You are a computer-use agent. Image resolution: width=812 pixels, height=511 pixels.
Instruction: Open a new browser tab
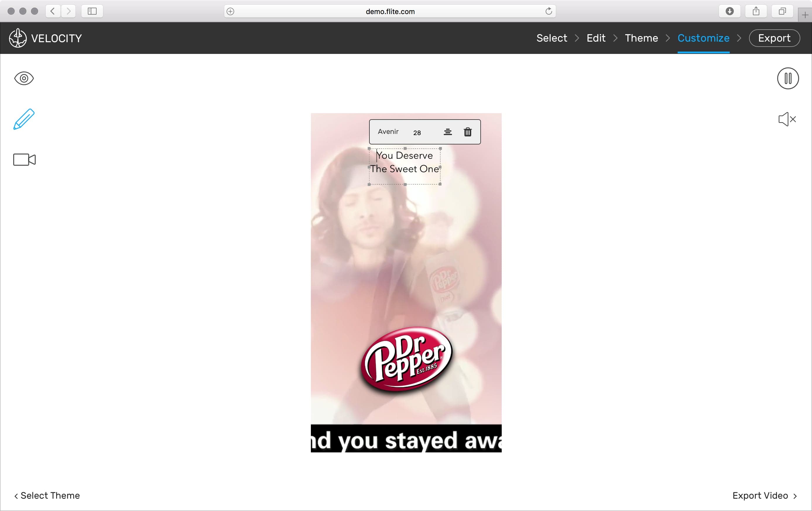coord(805,15)
